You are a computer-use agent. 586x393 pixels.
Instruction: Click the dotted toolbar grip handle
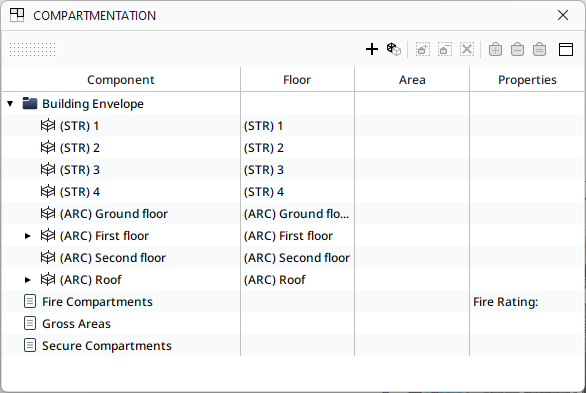(33, 49)
